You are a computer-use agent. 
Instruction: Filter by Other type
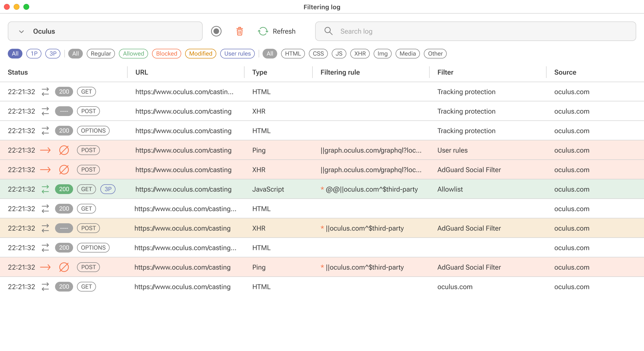pos(435,54)
